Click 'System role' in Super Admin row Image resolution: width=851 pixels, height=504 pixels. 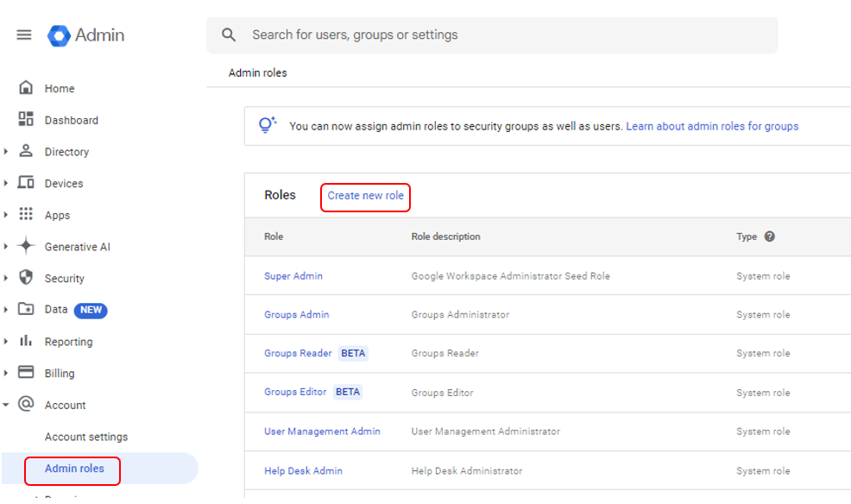pos(763,275)
